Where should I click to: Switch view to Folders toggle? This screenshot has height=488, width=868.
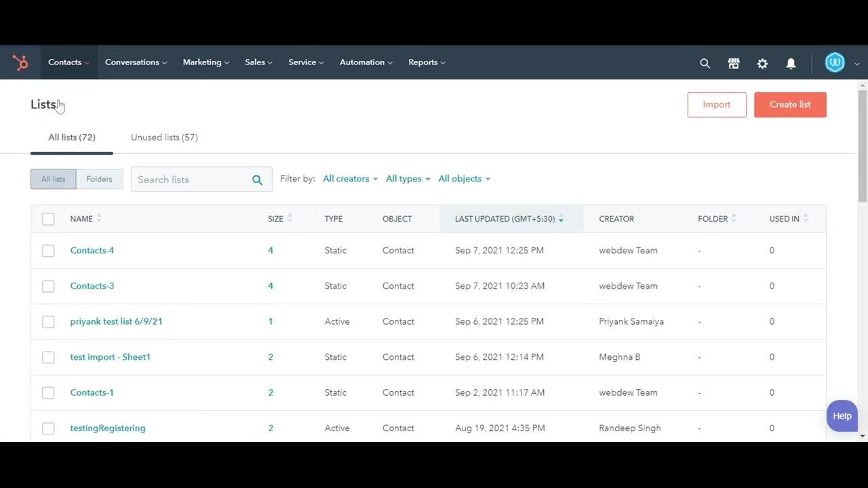pos(99,179)
